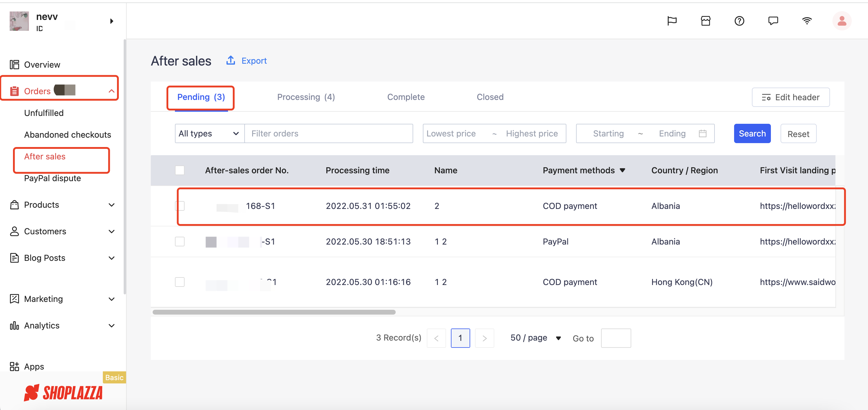Image resolution: width=868 pixels, height=410 pixels.
Task: Expand the Customers menu chevron
Action: pos(112,232)
